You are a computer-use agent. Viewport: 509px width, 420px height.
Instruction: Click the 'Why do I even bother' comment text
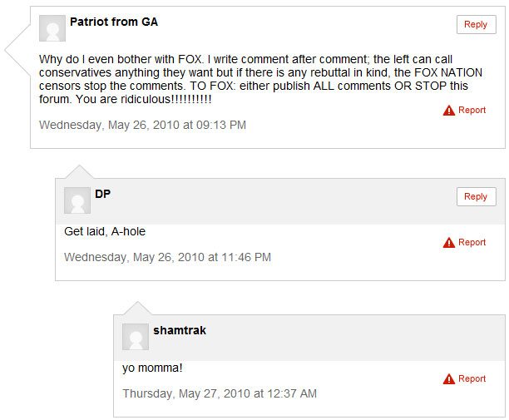(260, 79)
